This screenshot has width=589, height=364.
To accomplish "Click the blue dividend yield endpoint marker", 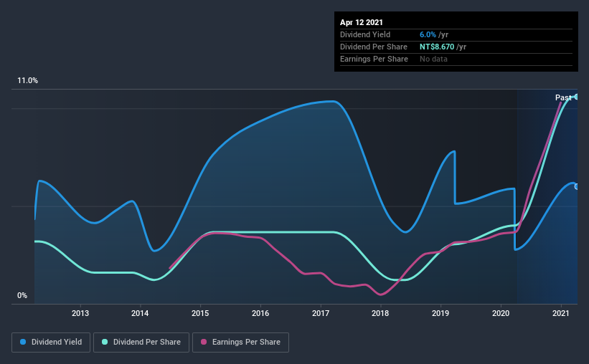I will coord(577,186).
